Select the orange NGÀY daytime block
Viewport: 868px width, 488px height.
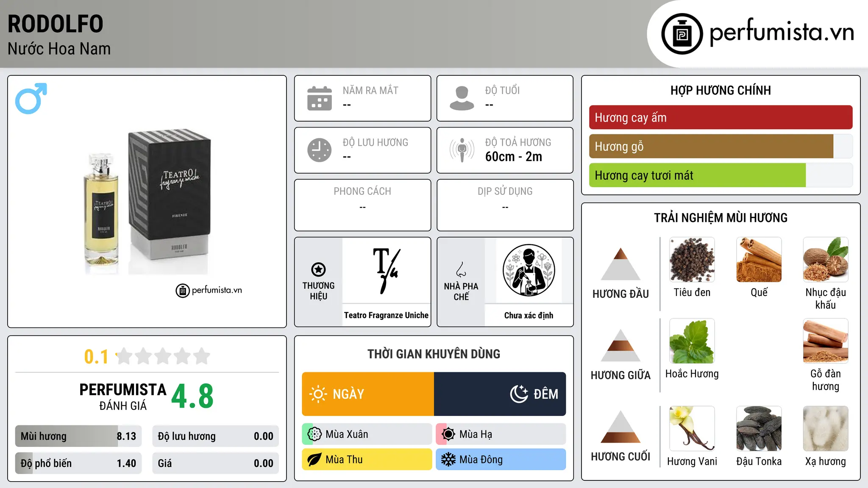[368, 394]
